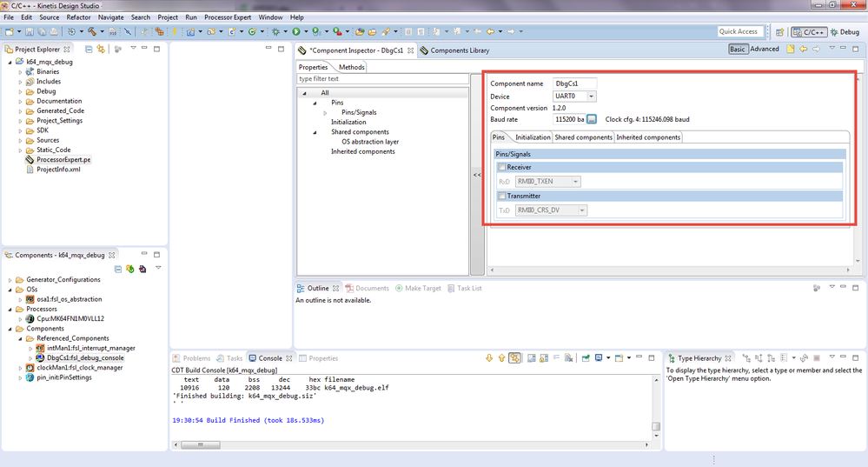
Task: Click the New C++ class icon
Action: [x=252, y=31]
